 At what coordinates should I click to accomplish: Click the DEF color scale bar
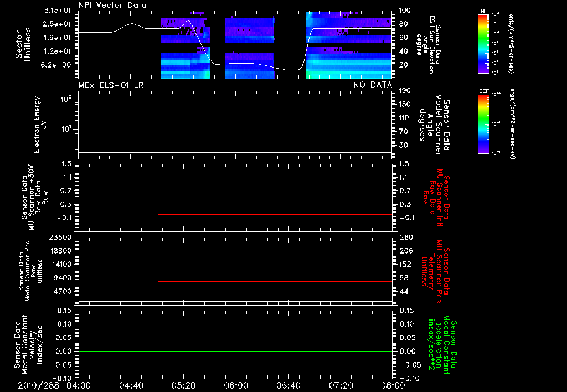point(483,124)
